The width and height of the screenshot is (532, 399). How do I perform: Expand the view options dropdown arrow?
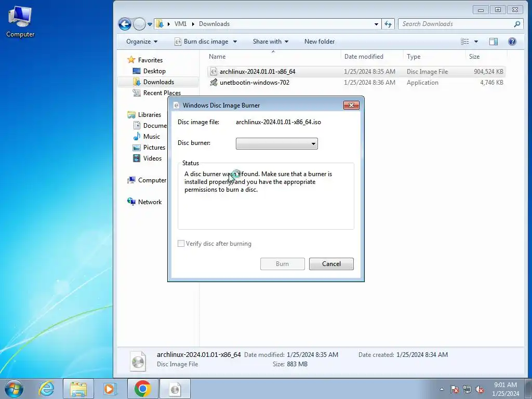476,42
